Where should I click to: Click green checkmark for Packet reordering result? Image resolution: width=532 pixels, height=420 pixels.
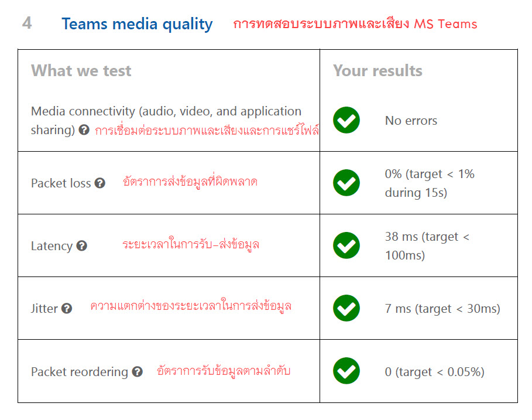coord(346,371)
